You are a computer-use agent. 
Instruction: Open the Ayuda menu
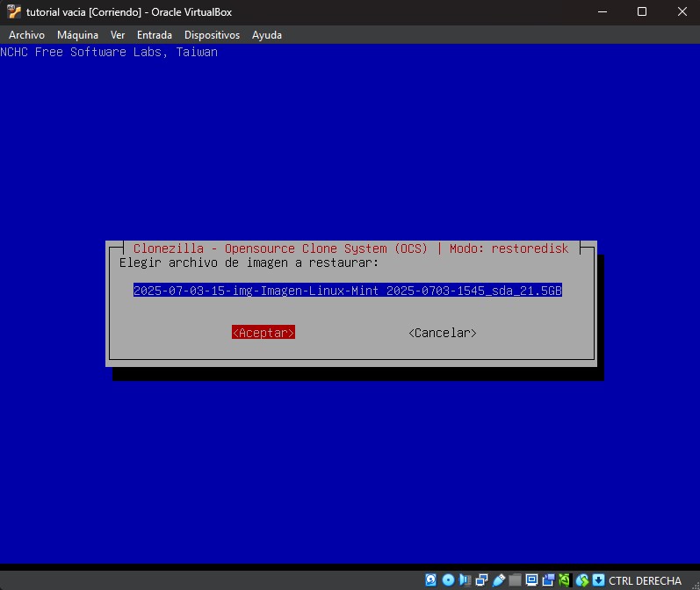[267, 35]
